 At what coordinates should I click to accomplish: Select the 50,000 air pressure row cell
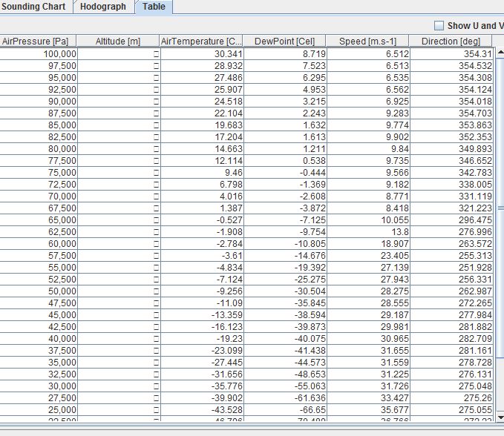click(x=39, y=291)
